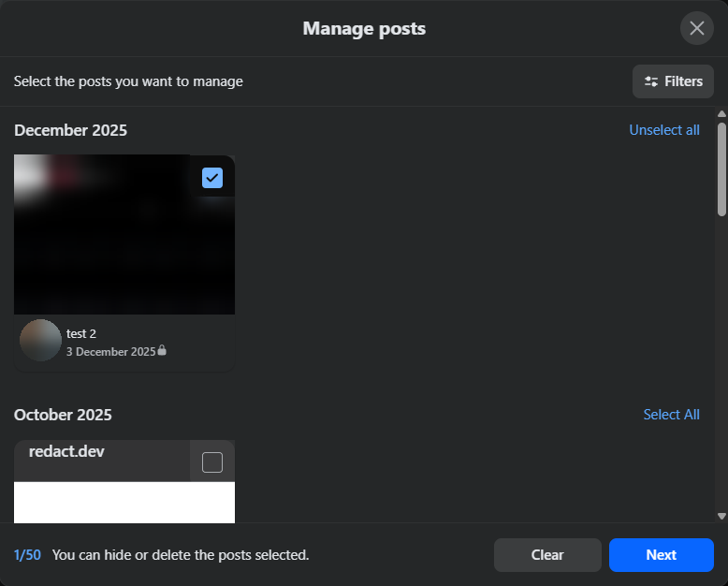Screen dimensions: 728x586
Task: Click the lock privacy icon on test 2
Action: [162, 350]
